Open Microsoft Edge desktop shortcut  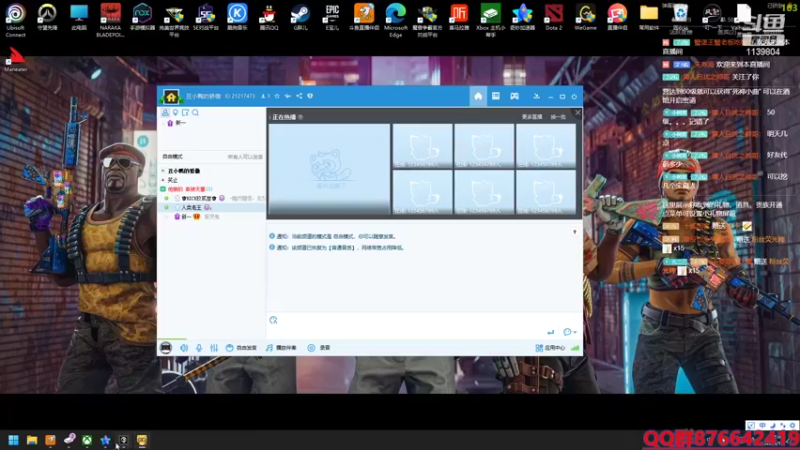pos(396,20)
